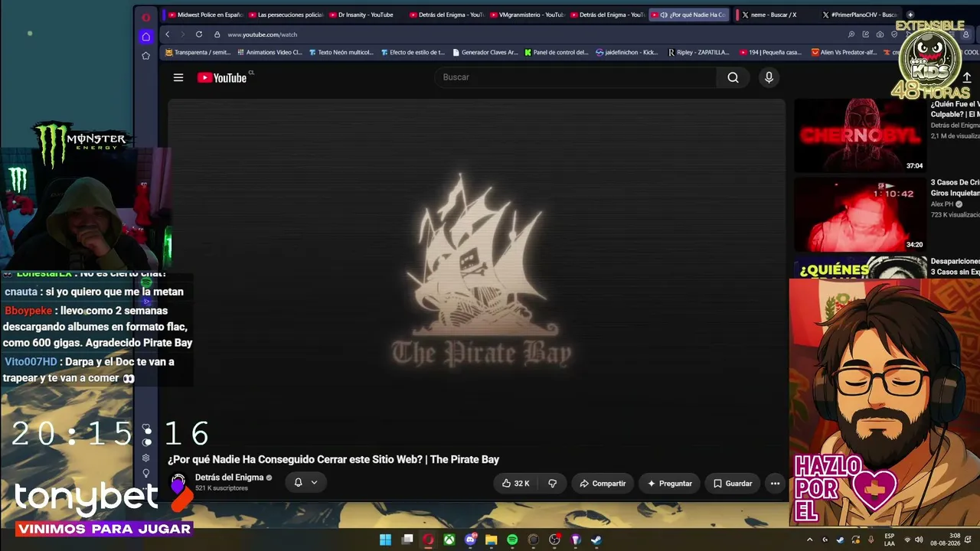Viewport: 980px width, 551px height.
Task: Open the Chernobyl recommended video thumbnail
Action: point(860,135)
